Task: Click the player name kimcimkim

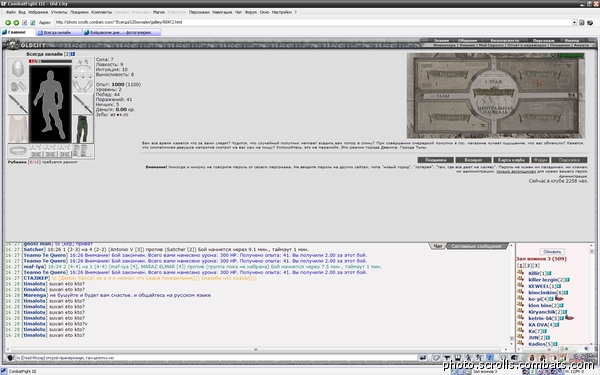Action: pyautogui.click(x=542, y=293)
